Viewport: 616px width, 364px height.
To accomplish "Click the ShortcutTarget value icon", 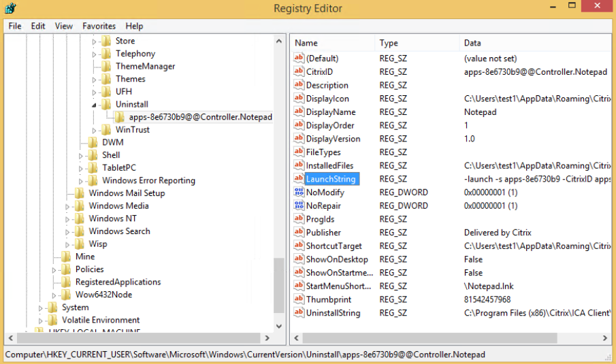I will tap(299, 246).
